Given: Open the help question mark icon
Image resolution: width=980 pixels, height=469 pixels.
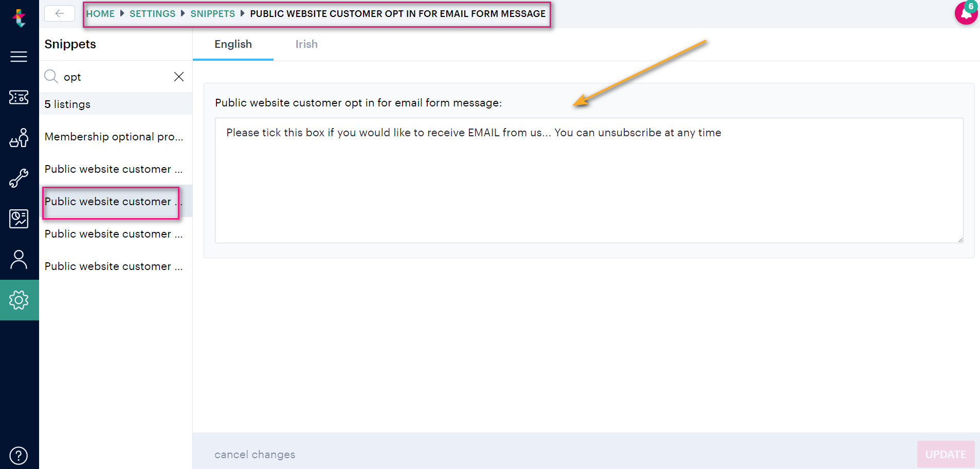Looking at the screenshot, I should tap(19, 456).
